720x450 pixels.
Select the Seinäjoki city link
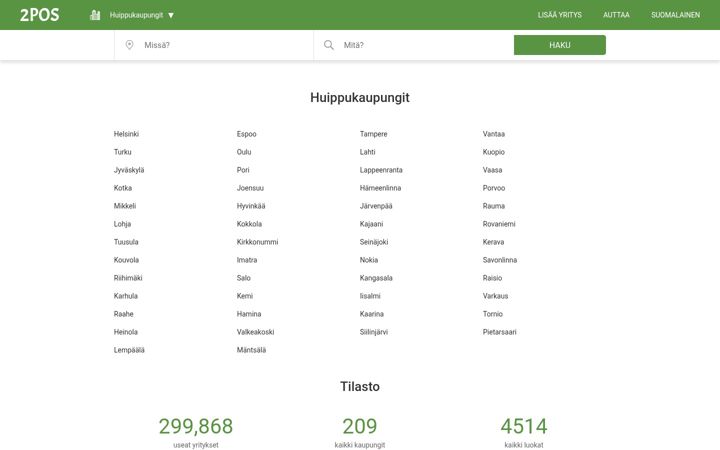[374, 242]
